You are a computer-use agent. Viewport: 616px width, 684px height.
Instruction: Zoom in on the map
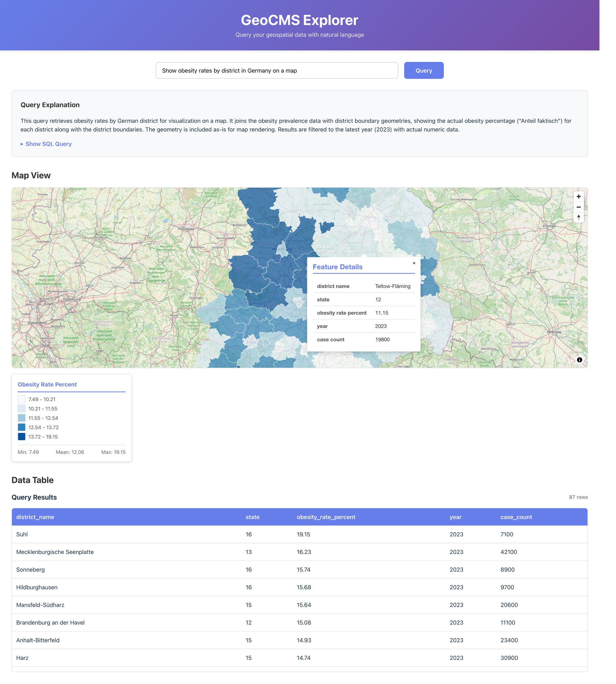click(x=578, y=196)
